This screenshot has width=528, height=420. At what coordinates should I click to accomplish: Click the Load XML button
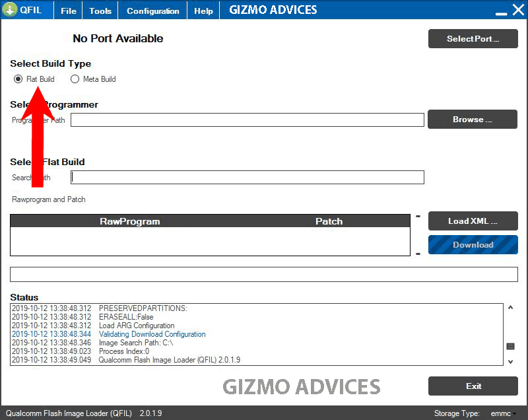pos(473,221)
